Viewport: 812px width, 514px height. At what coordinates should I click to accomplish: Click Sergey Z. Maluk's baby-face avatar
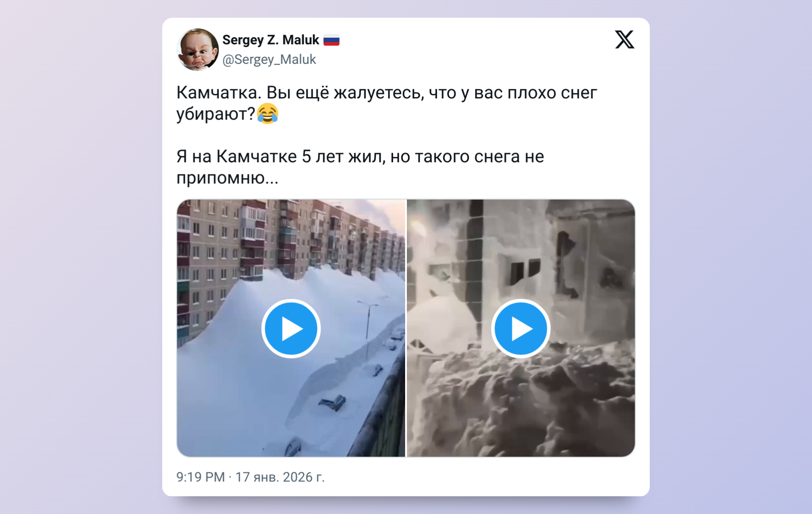(198, 49)
